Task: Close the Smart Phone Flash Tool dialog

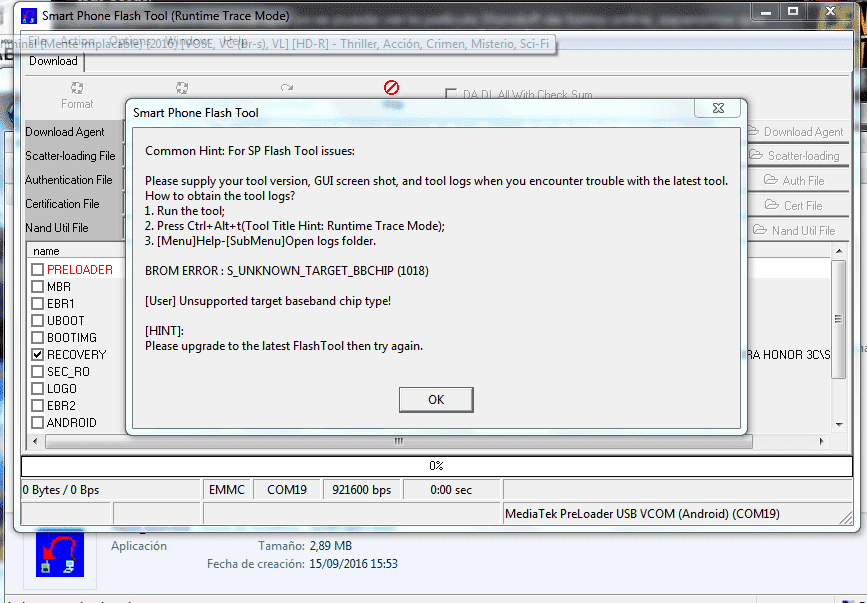Action: pos(718,108)
